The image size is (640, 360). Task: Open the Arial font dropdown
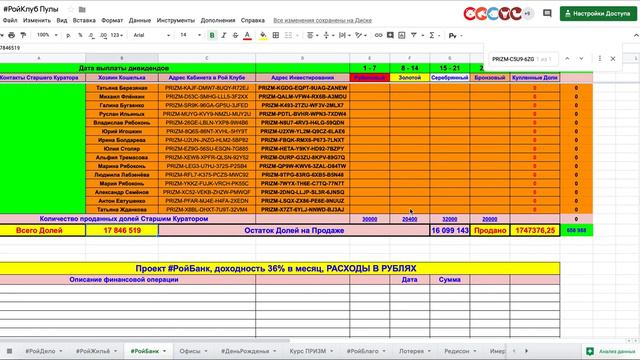tap(151, 36)
